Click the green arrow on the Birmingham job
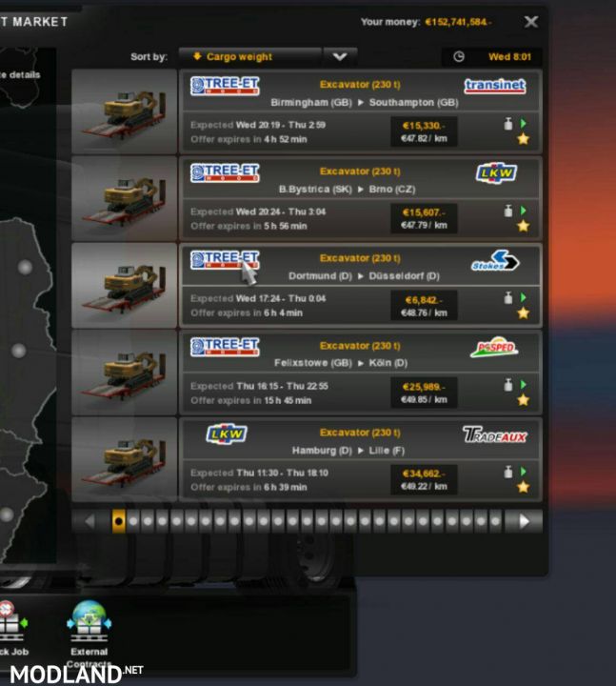This screenshot has height=686, width=616. 524,124
